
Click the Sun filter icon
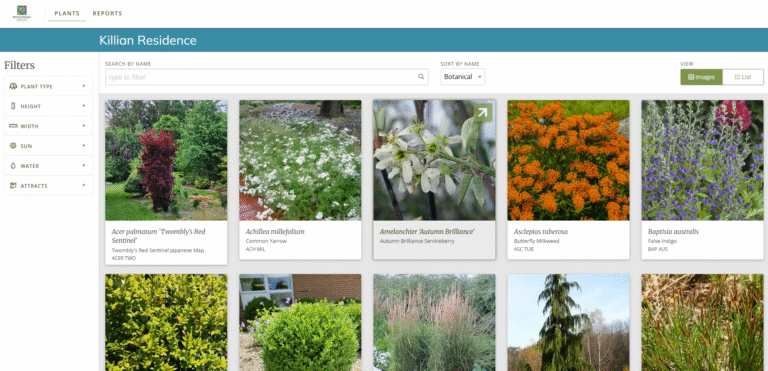(x=13, y=146)
